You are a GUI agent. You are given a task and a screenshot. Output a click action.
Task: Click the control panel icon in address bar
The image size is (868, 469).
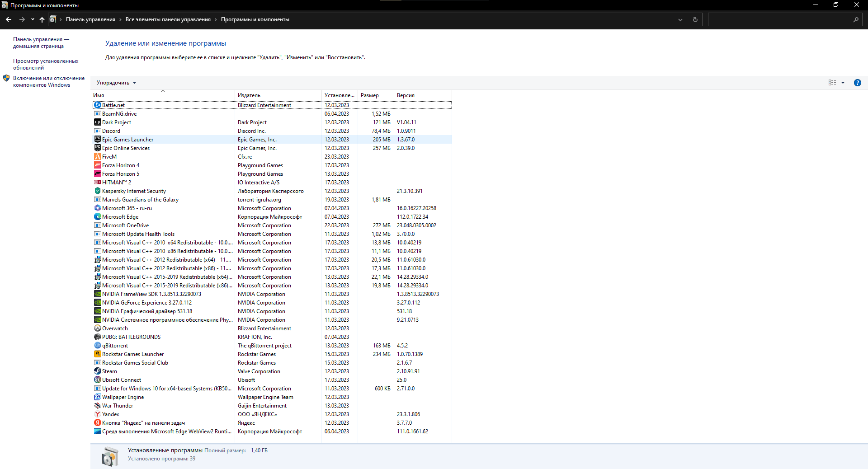53,19
